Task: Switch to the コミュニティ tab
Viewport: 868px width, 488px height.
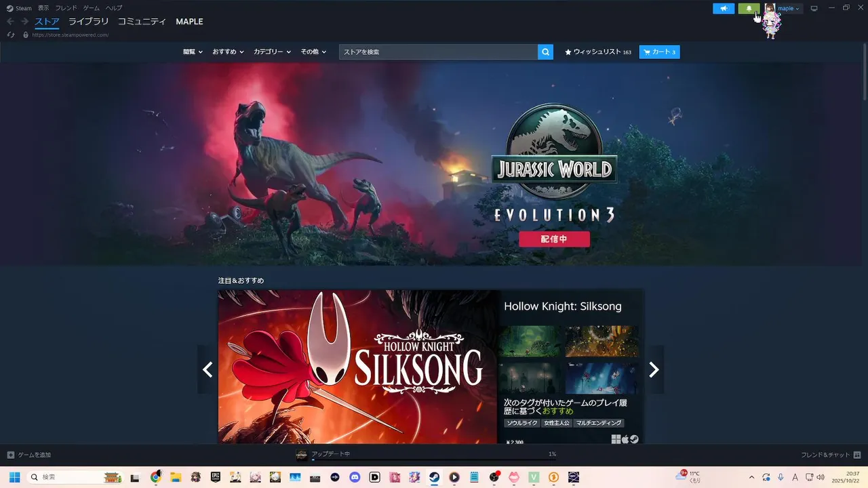Action: tap(142, 22)
